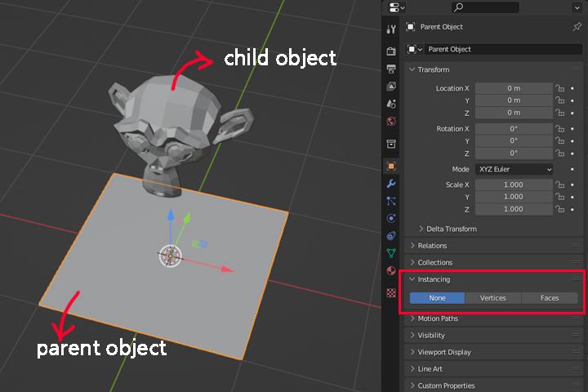
Task: Lock the Rotation Z value
Action: [x=560, y=154]
